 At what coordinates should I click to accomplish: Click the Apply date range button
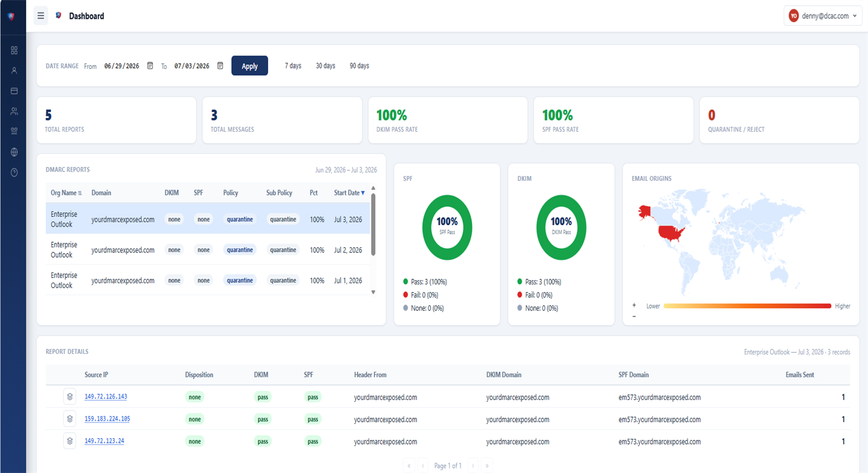click(x=250, y=66)
